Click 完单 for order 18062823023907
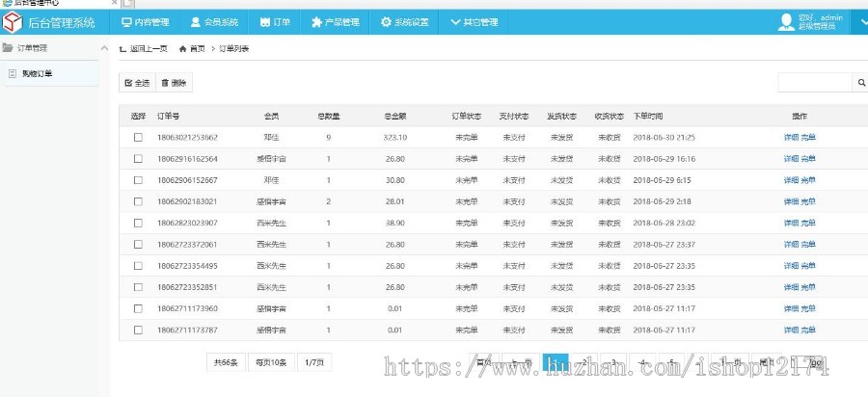This screenshot has width=868, height=397. (x=808, y=223)
